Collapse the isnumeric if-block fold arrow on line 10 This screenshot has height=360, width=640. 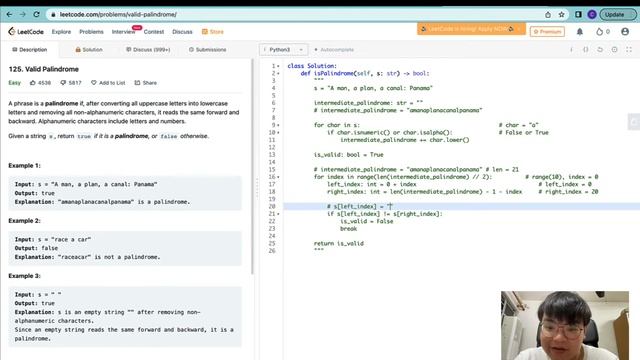click(278, 133)
